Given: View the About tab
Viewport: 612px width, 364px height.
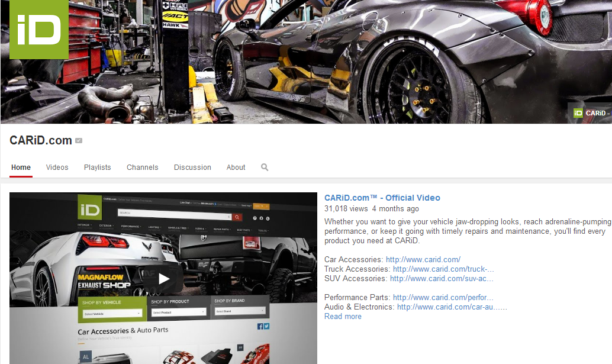Looking at the screenshot, I should pyautogui.click(x=236, y=167).
